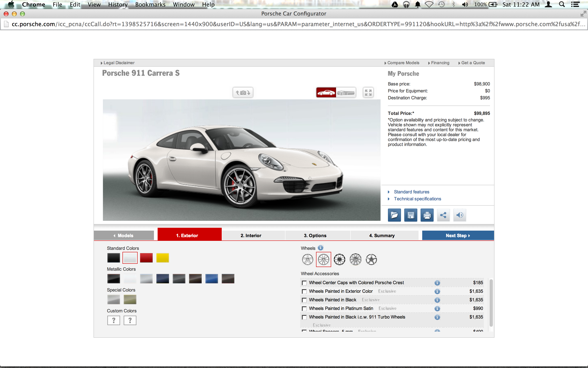Viewport: 588px width, 368px height.
Task: Choose white standard color
Action: click(130, 258)
